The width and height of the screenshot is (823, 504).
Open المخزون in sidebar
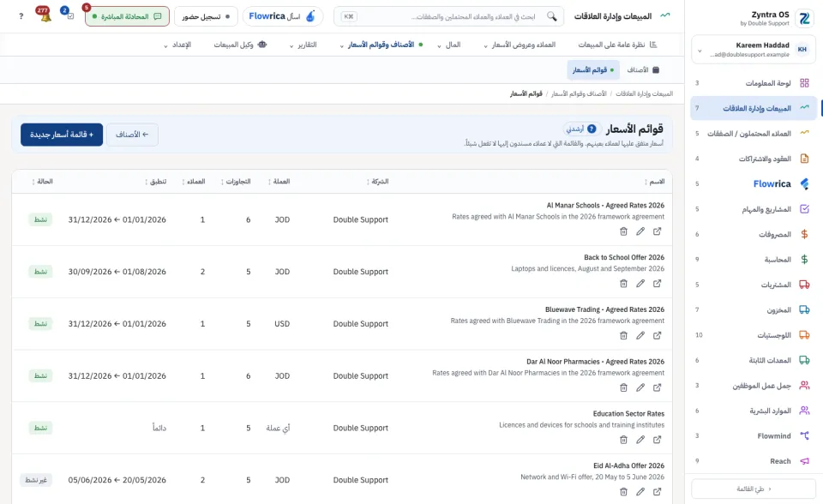point(753,309)
